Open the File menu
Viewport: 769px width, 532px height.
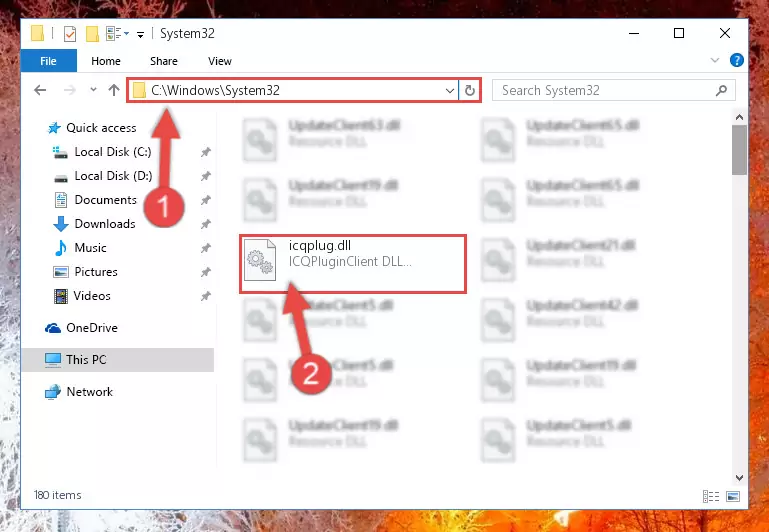click(x=49, y=61)
